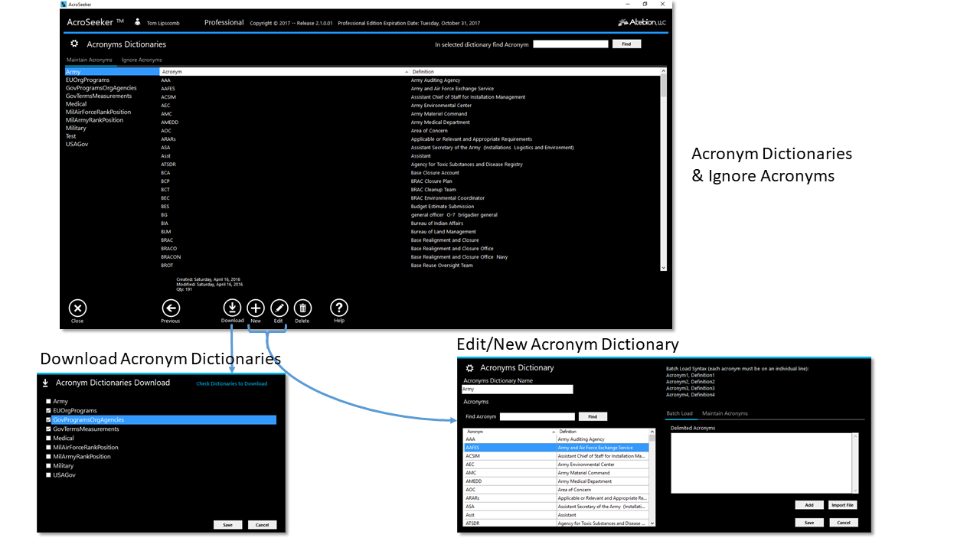Click the Find Acronym field in the Edit dialog
Screen dimensions: 980x551
pyautogui.click(x=537, y=416)
